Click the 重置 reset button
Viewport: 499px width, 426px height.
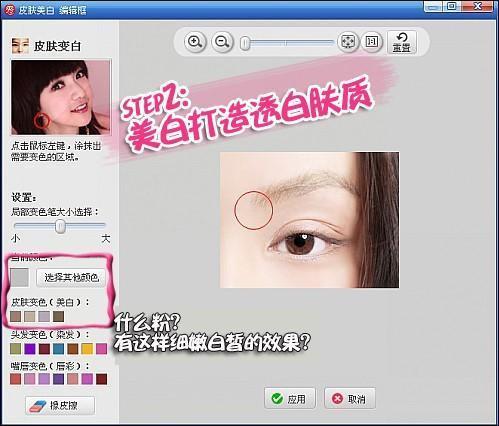(x=402, y=42)
